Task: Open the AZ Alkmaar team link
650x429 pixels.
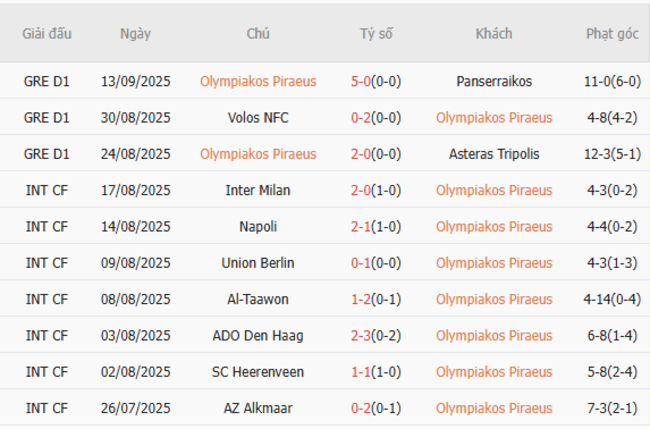Action: point(258,408)
